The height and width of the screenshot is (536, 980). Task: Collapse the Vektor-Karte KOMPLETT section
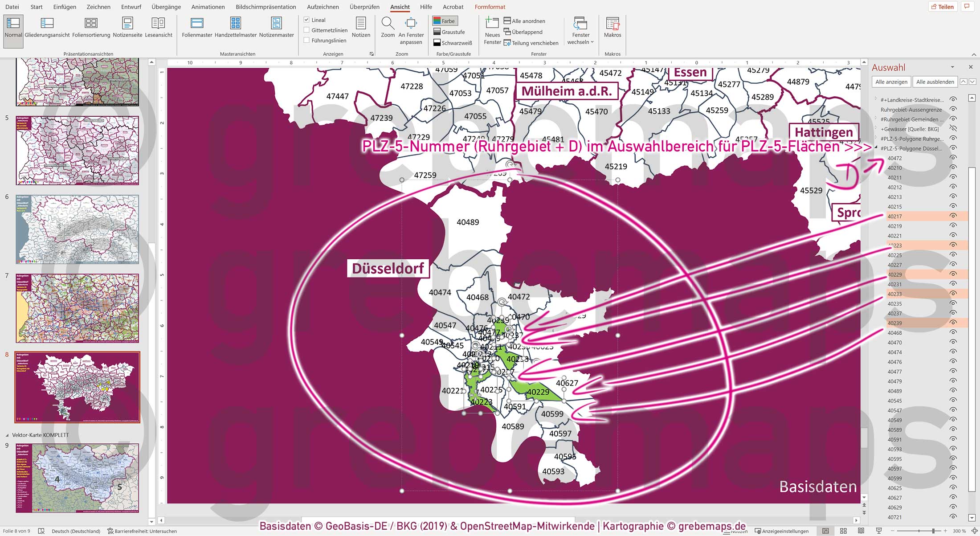click(x=7, y=435)
